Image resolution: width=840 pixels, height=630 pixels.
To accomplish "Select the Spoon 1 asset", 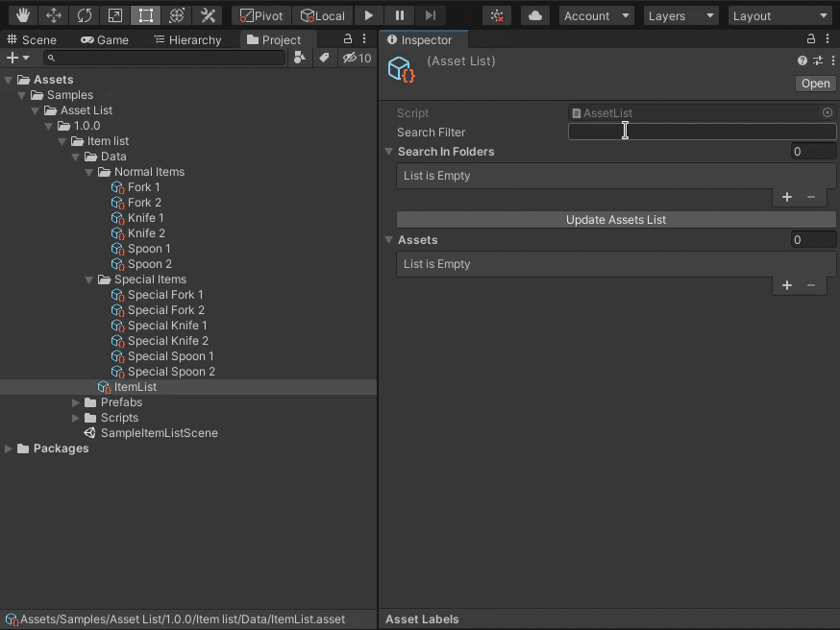I will (x=141, y=249).
